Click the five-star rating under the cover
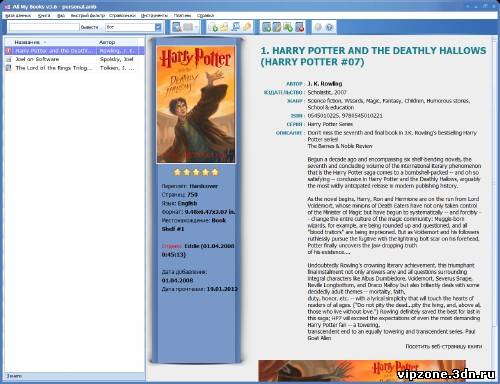 tap(196, 172)
